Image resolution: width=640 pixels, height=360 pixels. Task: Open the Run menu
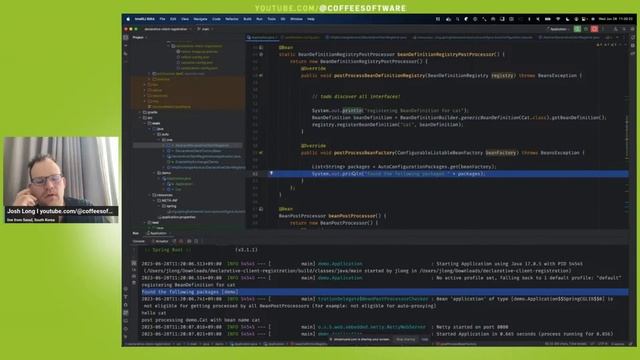coord(259,19)
